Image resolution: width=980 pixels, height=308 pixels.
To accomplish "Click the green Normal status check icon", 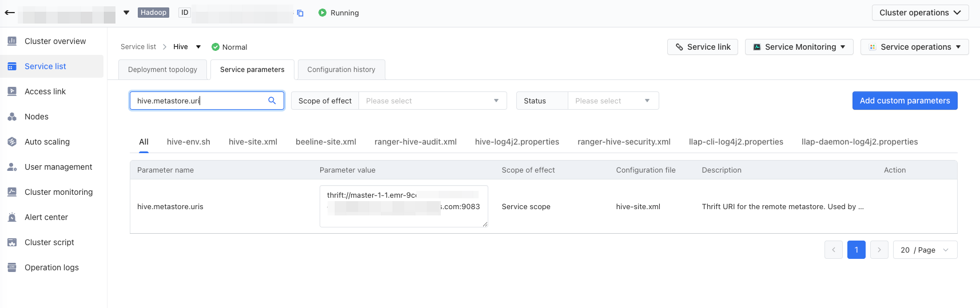I will pos(216,47).
